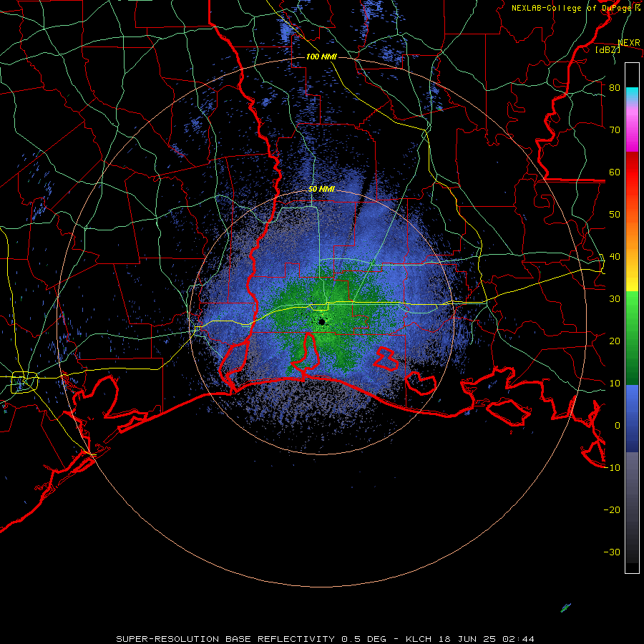Click the KLCH station identifier in caption
Viewport: 644px width, 644px height.
coord(419,639)
